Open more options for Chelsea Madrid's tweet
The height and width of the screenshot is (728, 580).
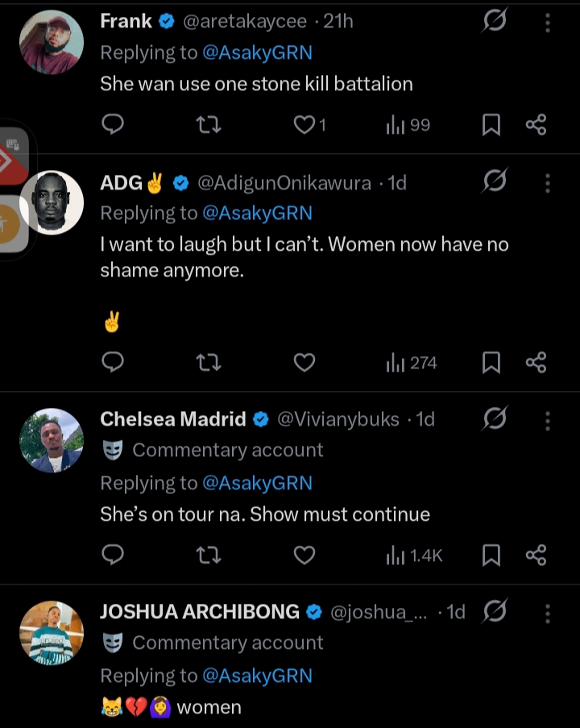click(x=548, y=419)
